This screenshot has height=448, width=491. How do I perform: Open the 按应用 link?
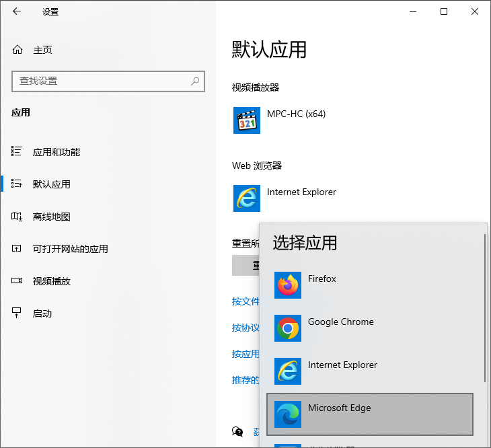(x=245, y=354)
